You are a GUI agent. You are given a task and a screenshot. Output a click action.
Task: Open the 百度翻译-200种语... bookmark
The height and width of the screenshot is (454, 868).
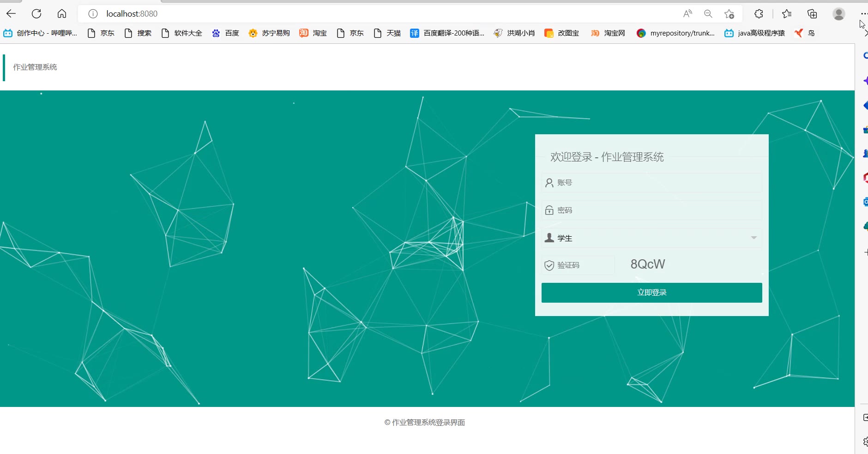click(x=447, y=33)
